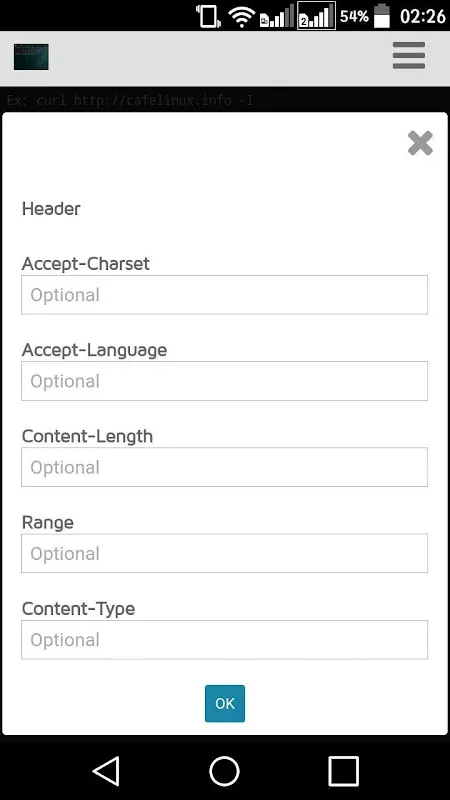Tap the clock showing 02:26
The height and width of the screenshot is (800, 450).
point(423,16)
